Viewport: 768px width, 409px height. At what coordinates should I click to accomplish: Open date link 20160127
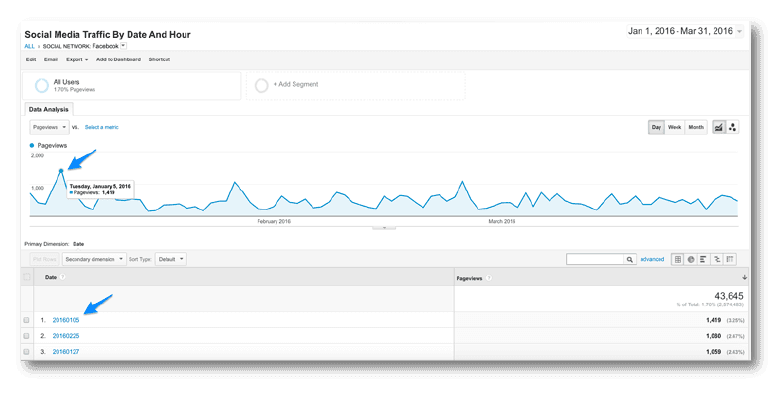click(x=66, y=352)
